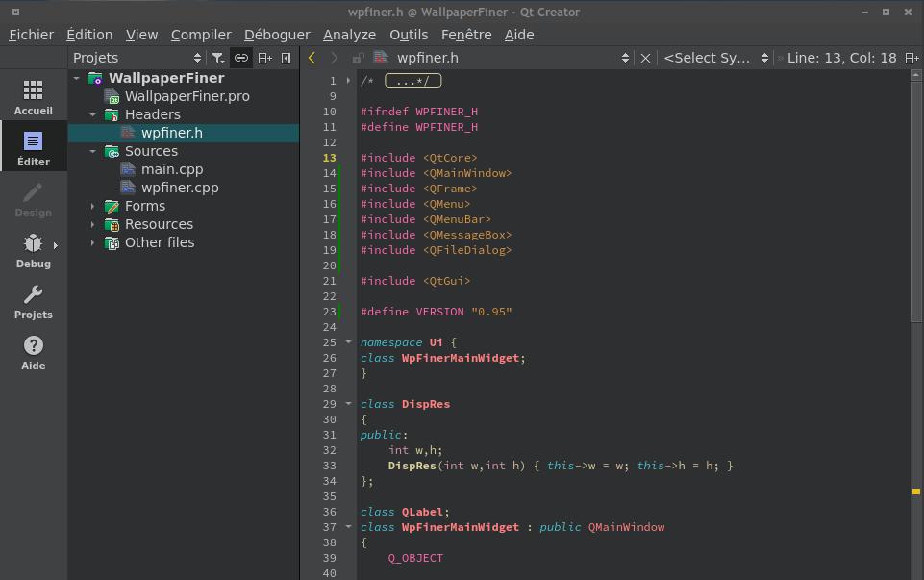Click the Other files folder icon
Viewport: 924px width, 580px height.
[112, 242]
